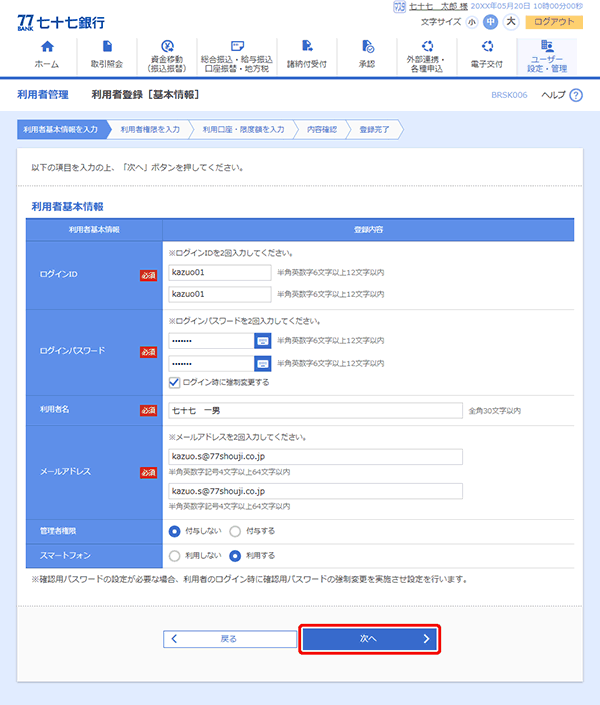Open 取引照会 document icon

click(107, 47)
